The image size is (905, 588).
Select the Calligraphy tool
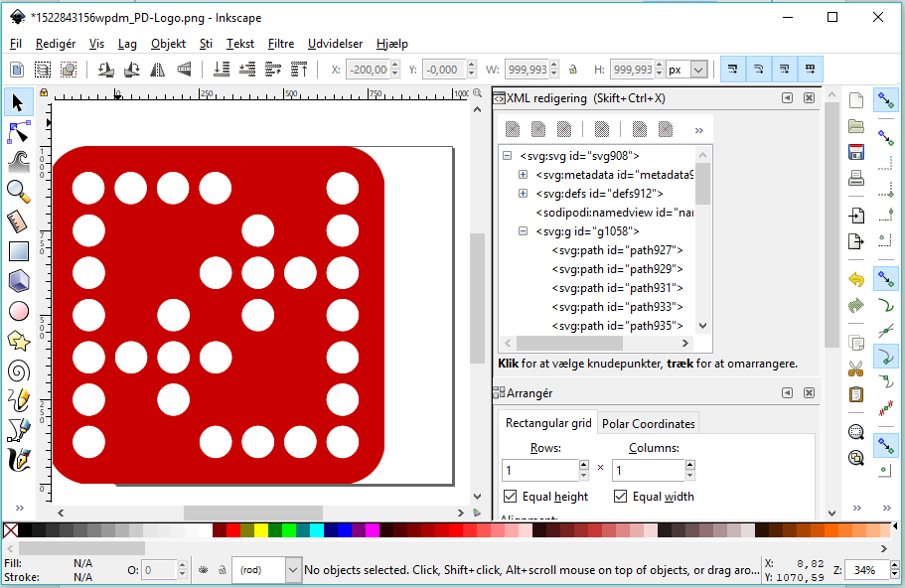[x=19, y=460]
